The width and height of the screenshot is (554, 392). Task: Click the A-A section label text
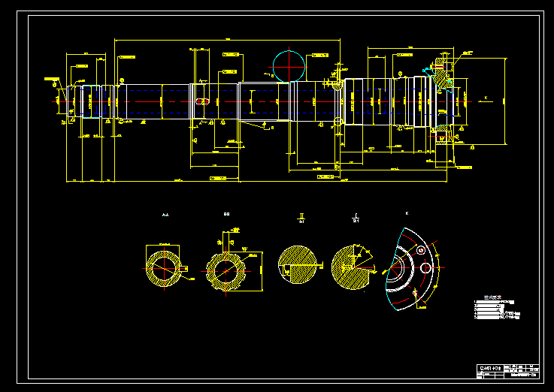pos(165,215)
